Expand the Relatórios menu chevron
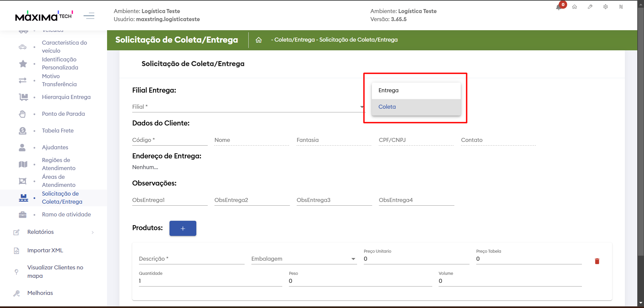The width and height of the screenshot is (644, 308). pos(93,232)
